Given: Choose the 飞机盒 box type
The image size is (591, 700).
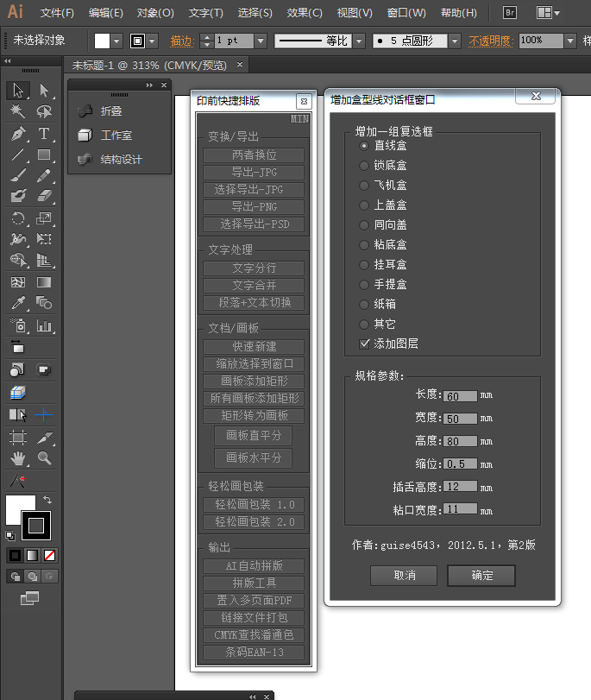Looking at the screenshot, I should (x=364, y=186).
